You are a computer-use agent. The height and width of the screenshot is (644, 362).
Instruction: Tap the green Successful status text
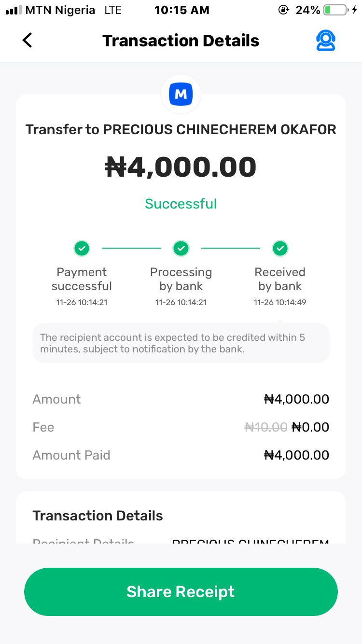pyautogui.click(x=181, y=204)
